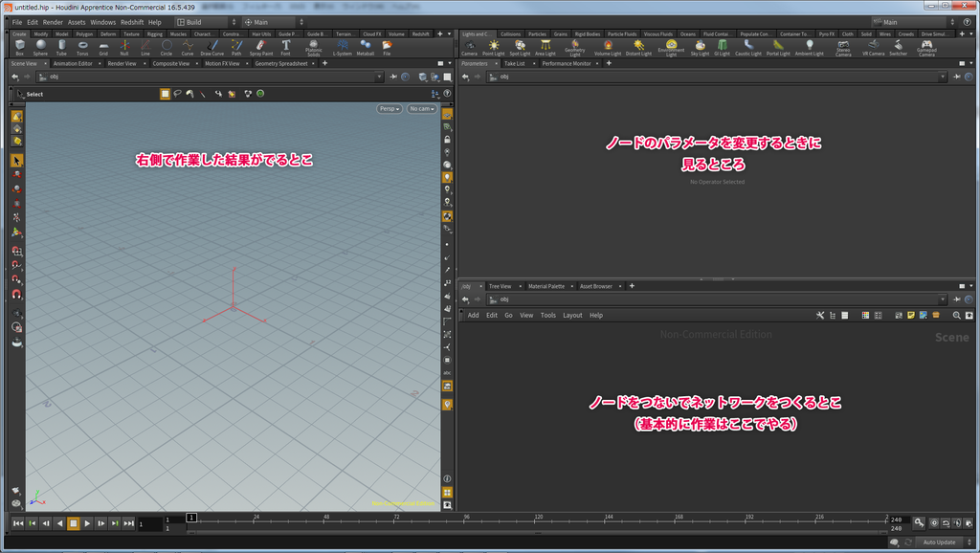Click the Switcher shelf tool
980x553 pixels.
click(898, 48)
